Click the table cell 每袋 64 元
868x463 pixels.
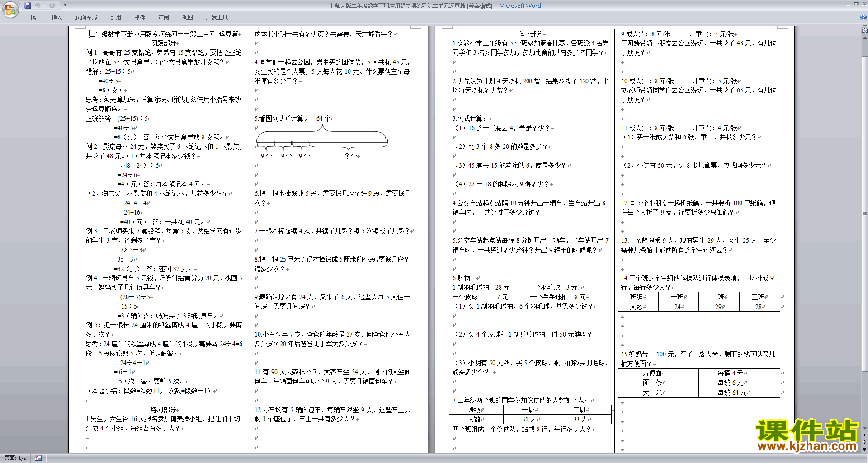(x=739, y=393)
